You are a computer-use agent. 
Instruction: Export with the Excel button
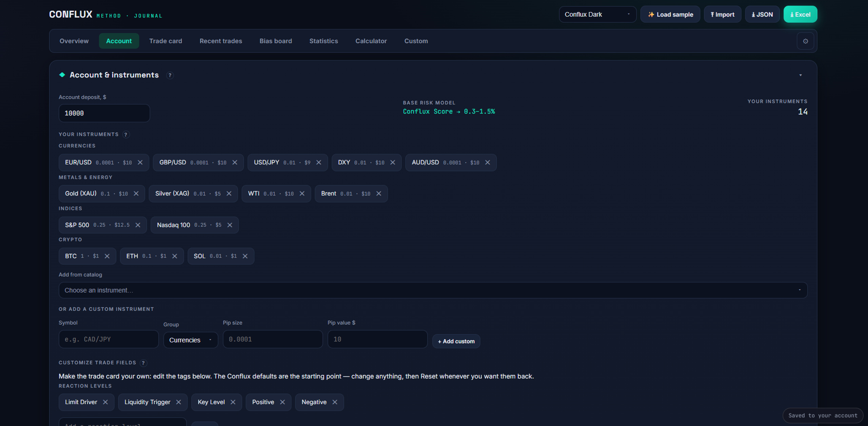click(x=800, y=14)
